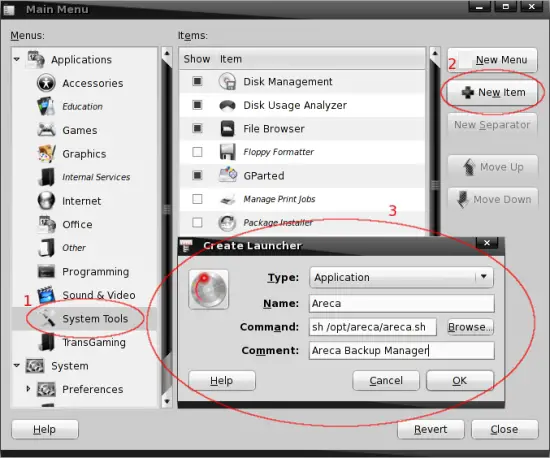
Task: Click Menus list scrollbar down arrow
Action: coord(167,401)
